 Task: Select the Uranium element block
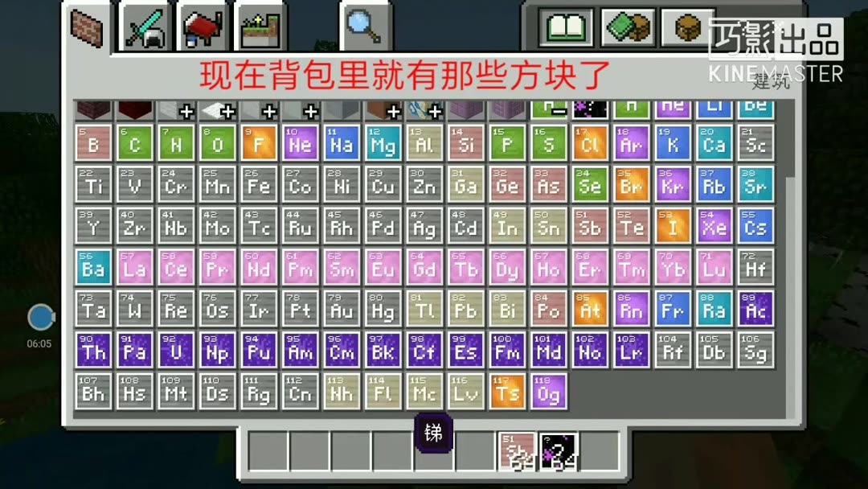click(175, 351)
